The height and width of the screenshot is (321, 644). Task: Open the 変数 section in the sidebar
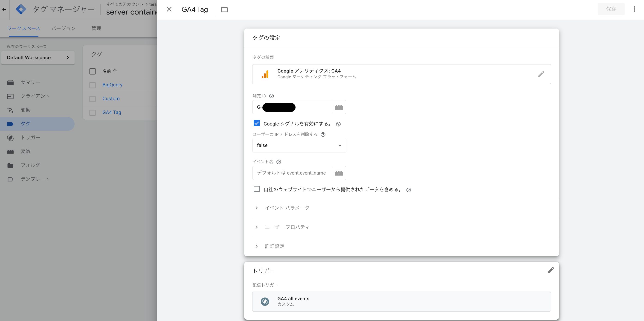coord(26,151)
